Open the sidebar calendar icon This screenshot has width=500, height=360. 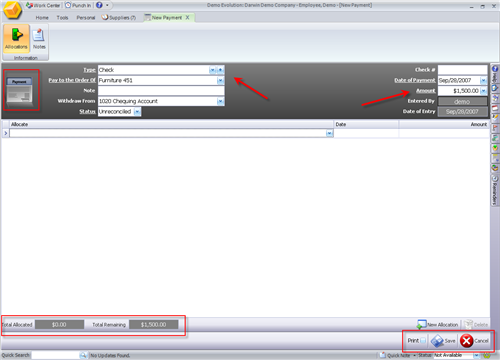point(495,108)
